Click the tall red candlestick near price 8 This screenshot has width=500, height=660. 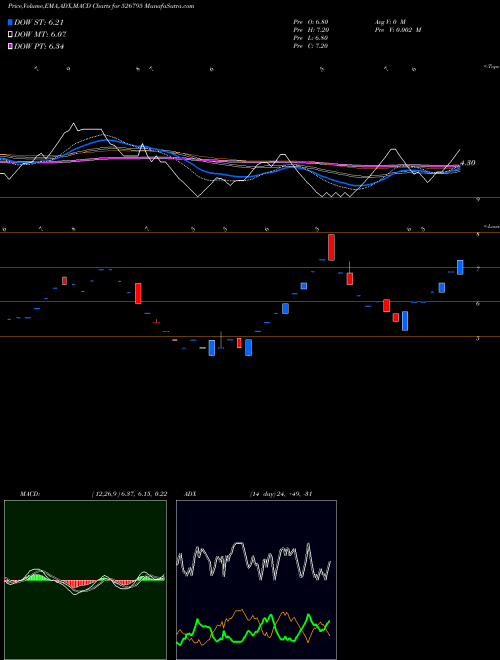(x=331, y=248)
